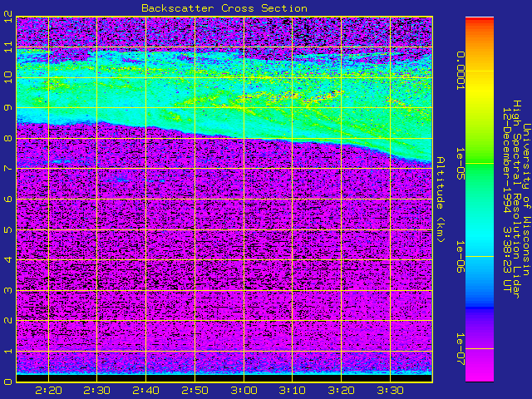Viewport: 532px width, 399px height.
Task: Click altitude label 5
Action: point(8,229)
